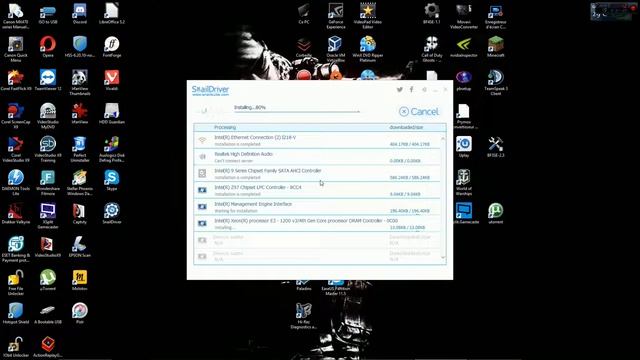Image resolution: width=640 pixels, height=360 pixels.
Task: Click the SnailDriver logo in the dialog
Action: [x=210, y=90]
